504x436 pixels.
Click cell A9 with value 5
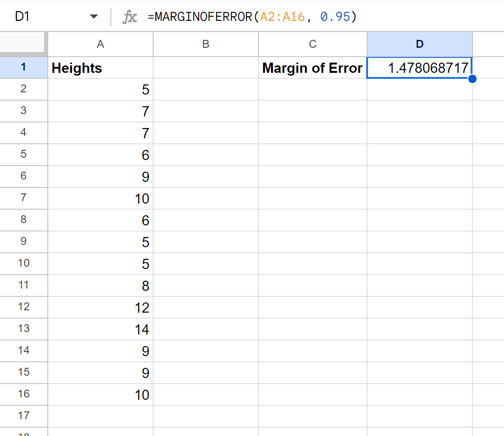100,242
